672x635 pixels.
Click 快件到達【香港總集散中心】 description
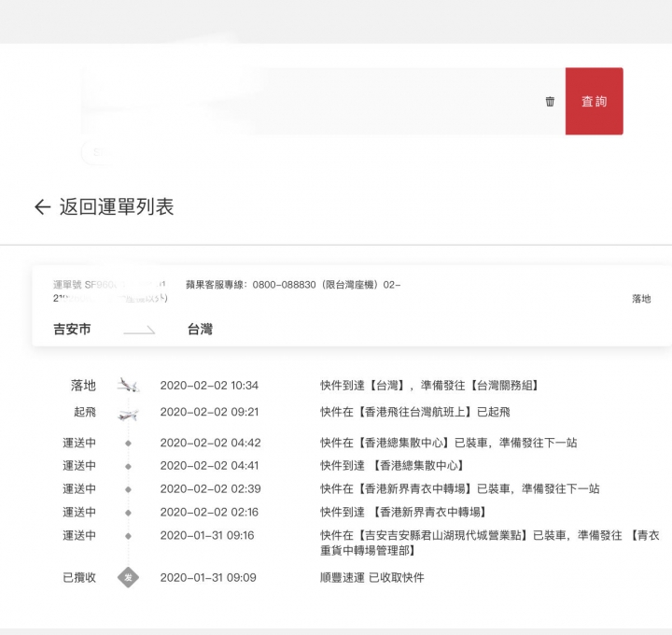(x=392, y=466)
